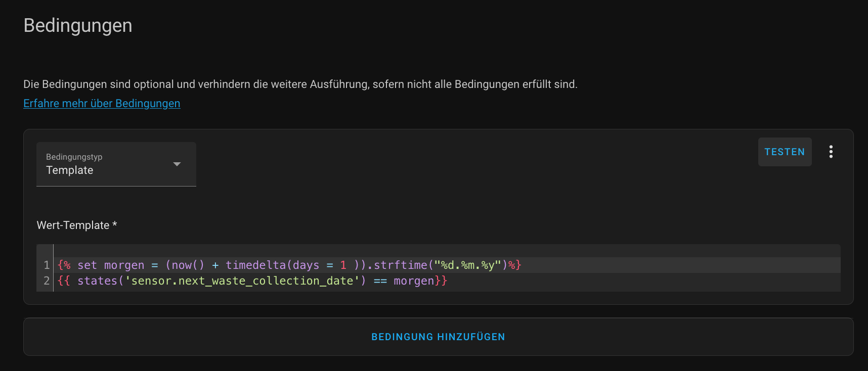Image resolution: width=868 pixels, height=371 pixels.
Task: Click the '==' comparison operator in line 2
Action: coord(380,281)
